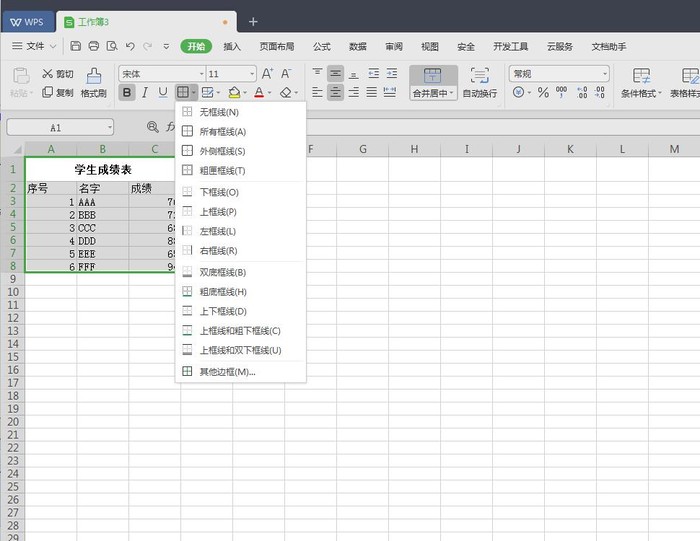700x541 pixels.
Task: Click the Name Box showing A1
Action: (x=56, y=128)
